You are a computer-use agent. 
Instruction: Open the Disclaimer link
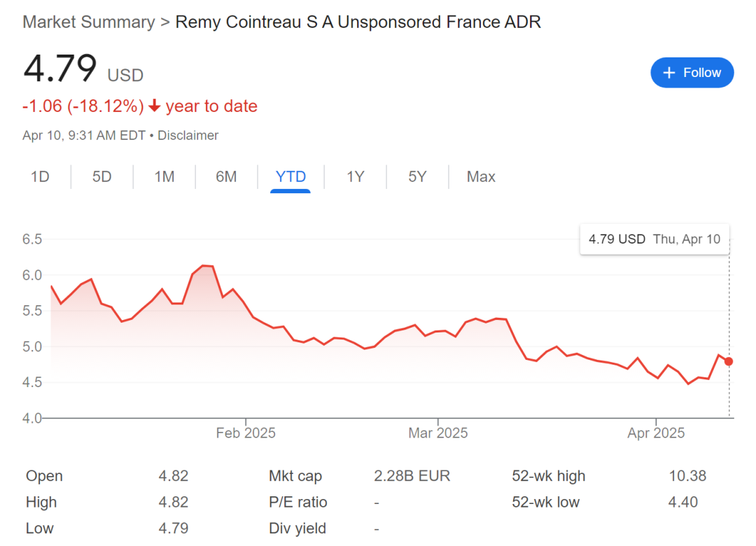tap(188, 135)
